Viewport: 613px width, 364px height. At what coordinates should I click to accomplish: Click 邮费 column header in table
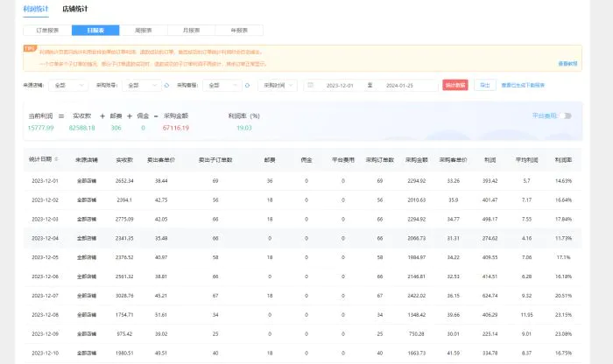coord(270,160)
